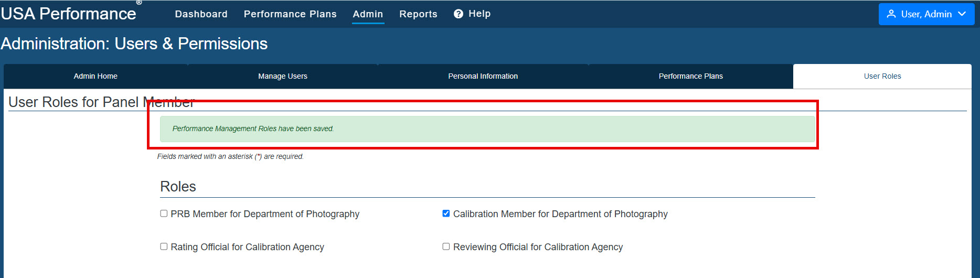Check Rating Official for Calibration Agency
The image size is (980, 278).
click(164, 247)
